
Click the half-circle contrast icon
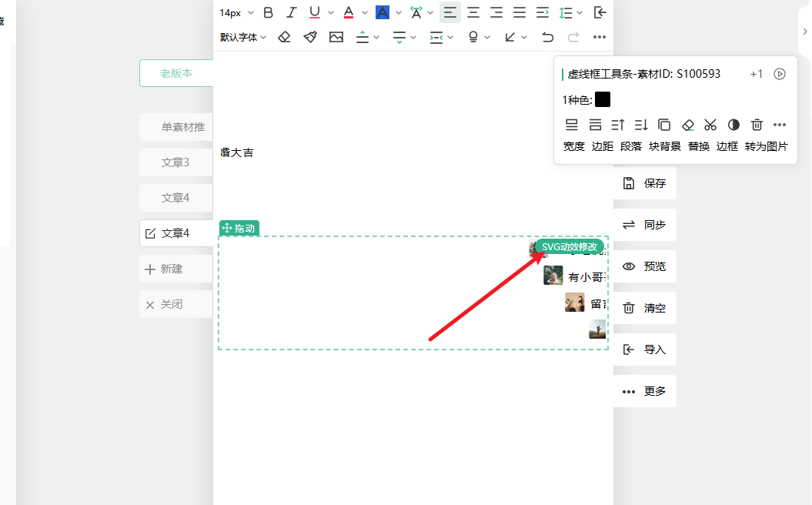[733, 125]
